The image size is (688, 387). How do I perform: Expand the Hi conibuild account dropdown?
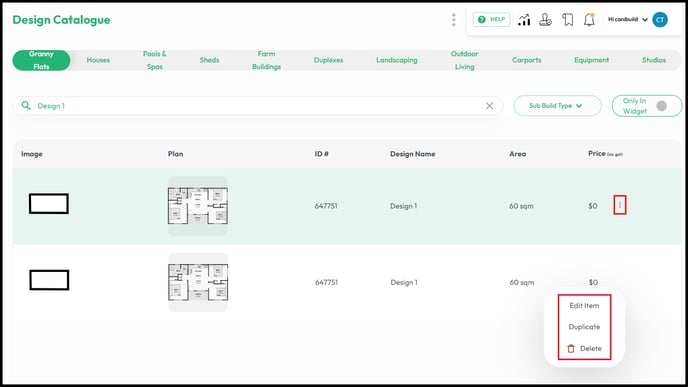(627, 20)
